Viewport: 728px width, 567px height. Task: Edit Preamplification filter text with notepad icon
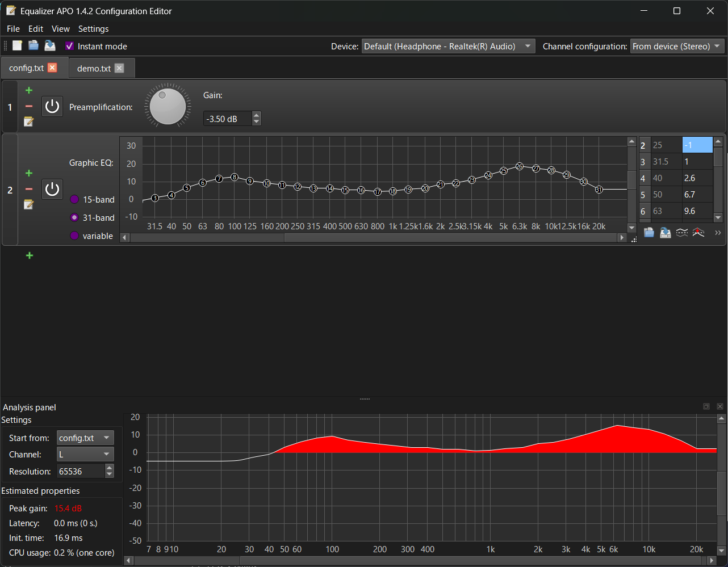point(29,121)
